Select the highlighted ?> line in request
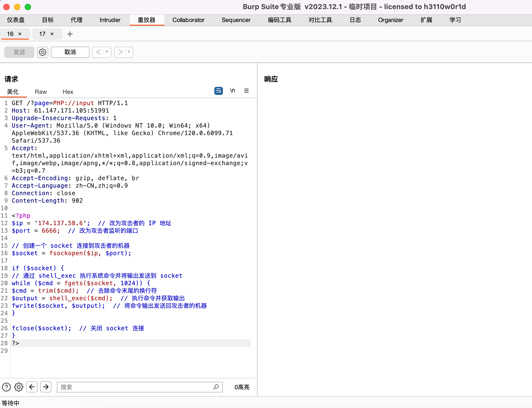532x408 pixels. pyautogui.click(x=15, y=343)
